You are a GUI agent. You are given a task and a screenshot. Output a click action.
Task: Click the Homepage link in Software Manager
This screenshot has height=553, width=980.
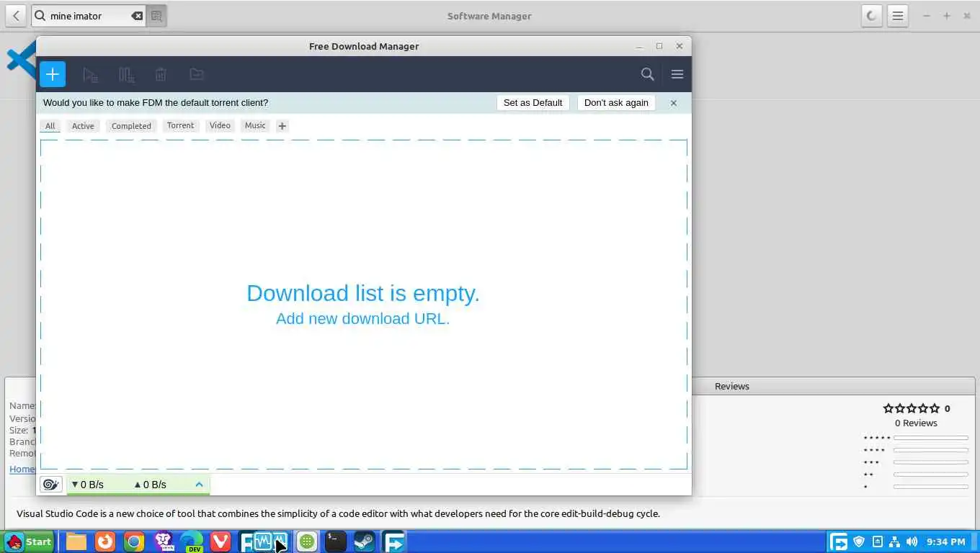[x=22, y=469]
